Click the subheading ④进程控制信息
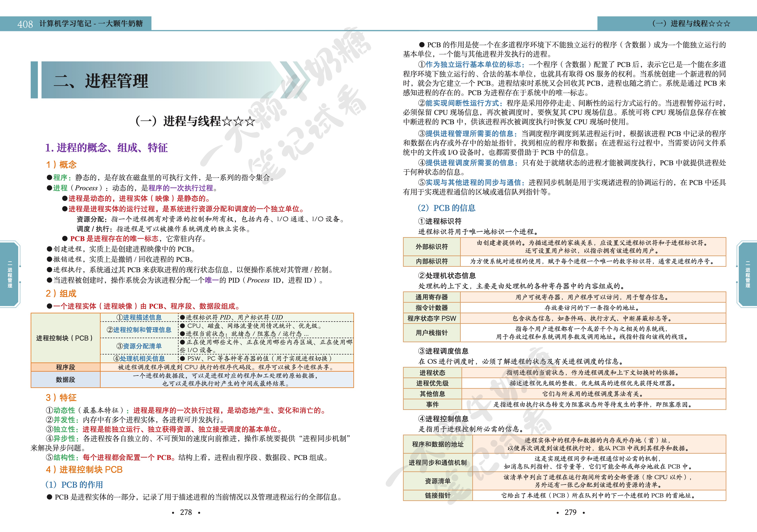 click(443, 419)
